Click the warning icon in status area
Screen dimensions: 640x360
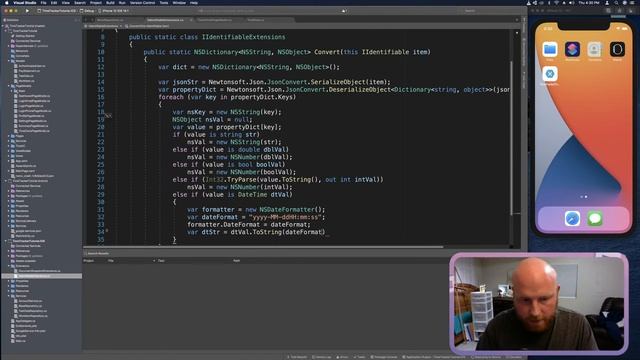344,11
